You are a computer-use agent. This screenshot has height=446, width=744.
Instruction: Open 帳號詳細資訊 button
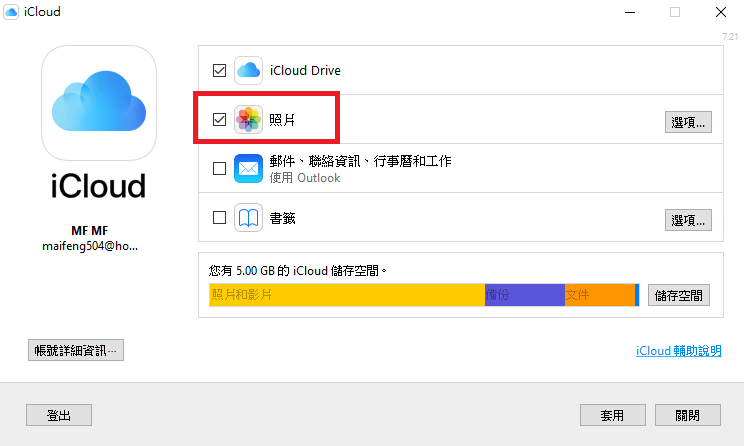click(76, 350)
